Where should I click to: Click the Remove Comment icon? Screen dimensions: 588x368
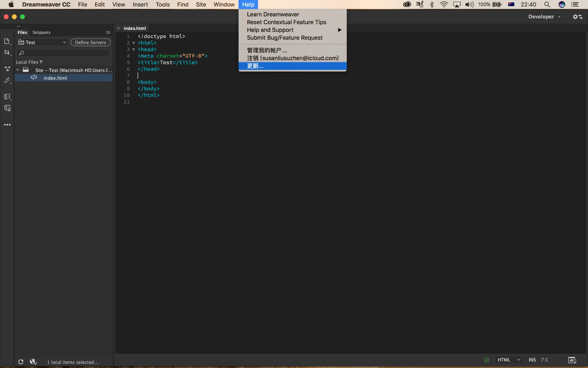(7, 108)
